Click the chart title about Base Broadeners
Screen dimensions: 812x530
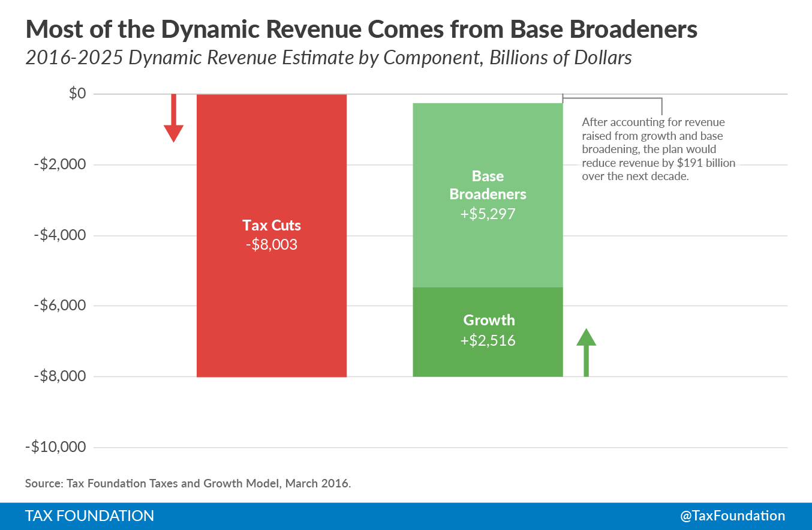point(362,29)
